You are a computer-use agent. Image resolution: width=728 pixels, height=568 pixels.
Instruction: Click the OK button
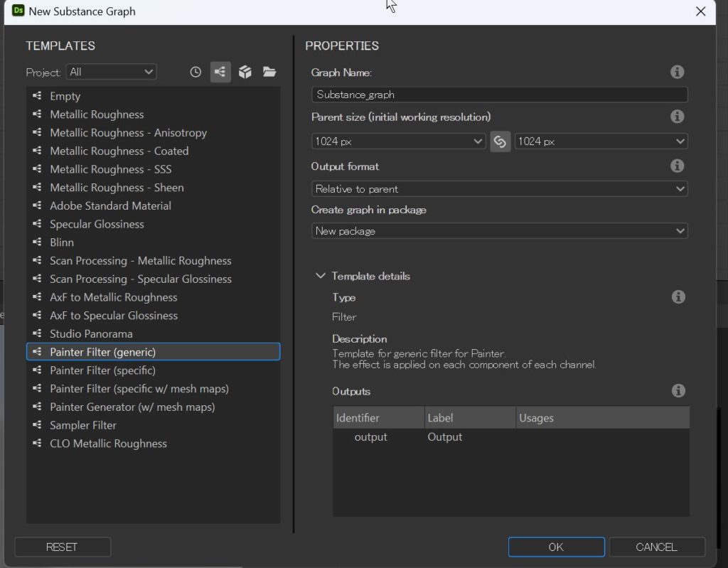coord(556,547)
